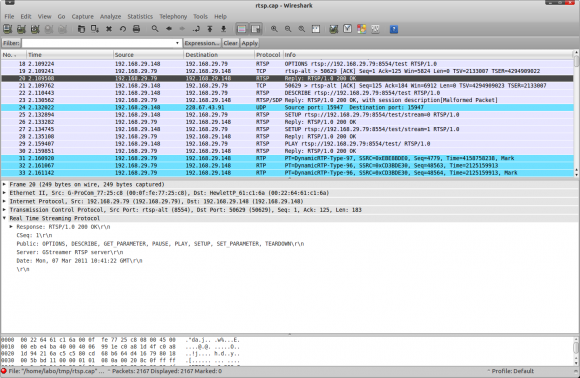The image size is (580, 378).
Task: Open capture options icon in toolbar
Action: (21, 29)
